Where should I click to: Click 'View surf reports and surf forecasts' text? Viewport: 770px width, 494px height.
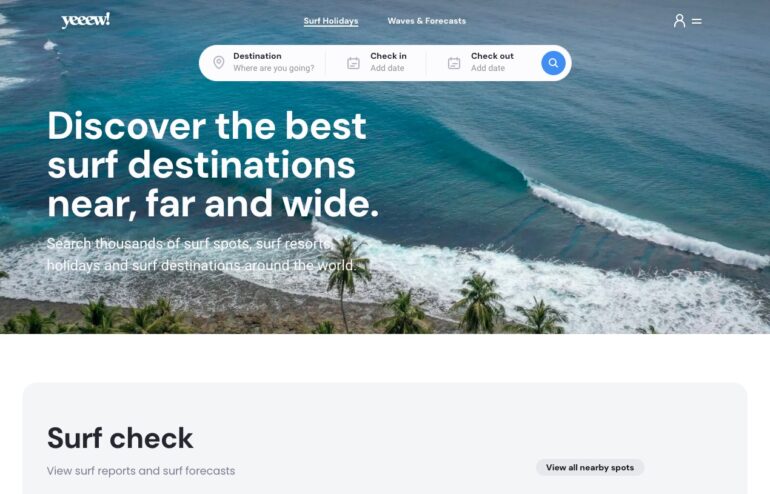tap(141, 470)
